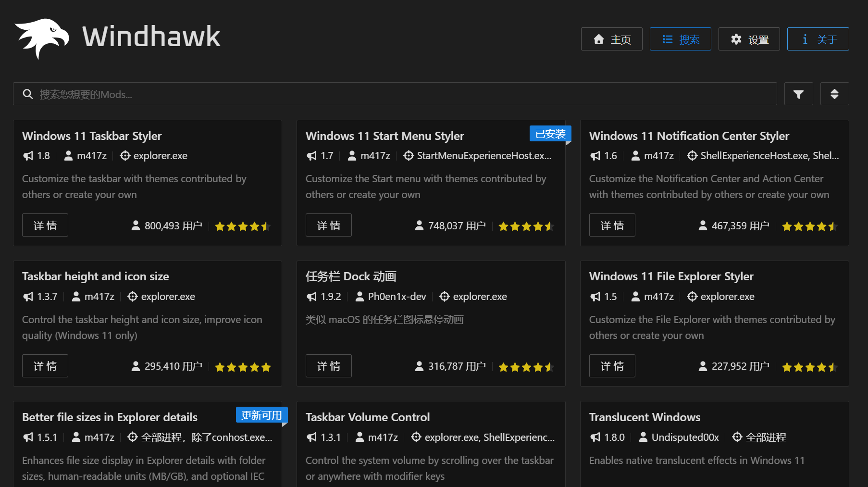
Task: Click target icon next to StartMenuExperienceHost.ex...
Action: 409,156
